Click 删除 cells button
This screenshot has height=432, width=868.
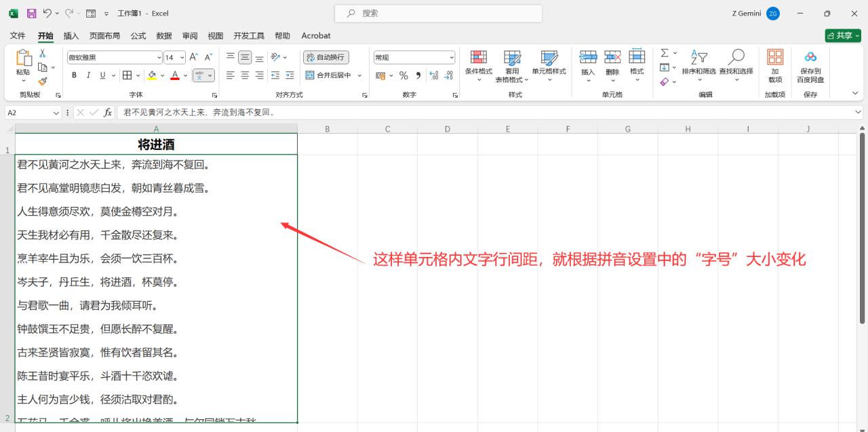click(x=612, y=66)
